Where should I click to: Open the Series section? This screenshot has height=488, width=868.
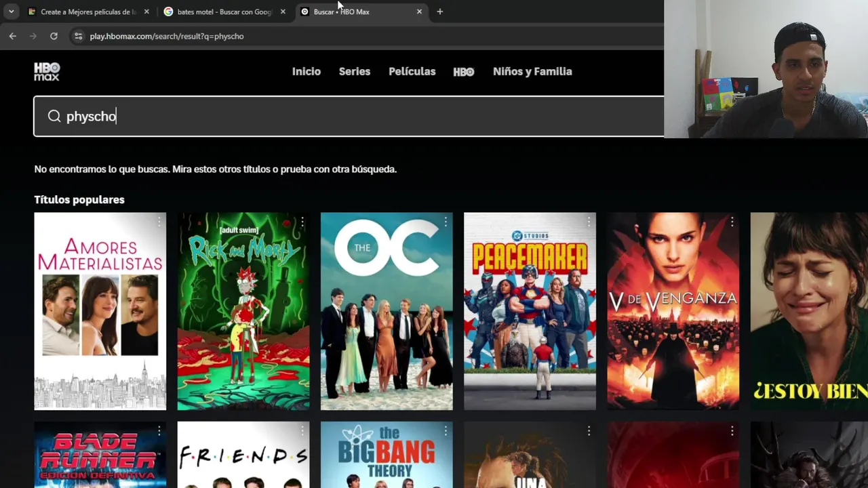pos(355,71)
